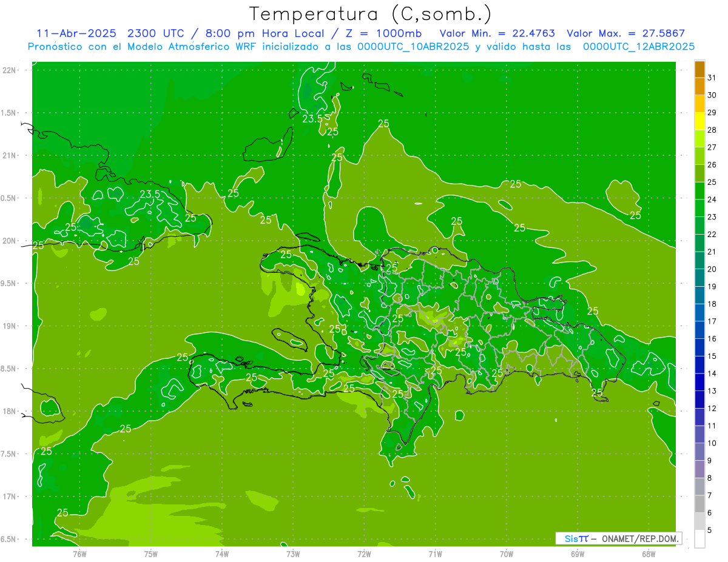Click the '8' label on the color scale
The image size is (728, 562).
pyautogui.click(x=710, y=478)
